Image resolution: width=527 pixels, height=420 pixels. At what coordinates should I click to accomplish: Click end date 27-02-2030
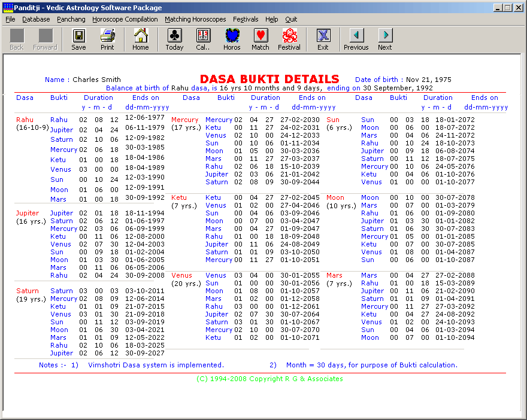[x=300, y=120]
